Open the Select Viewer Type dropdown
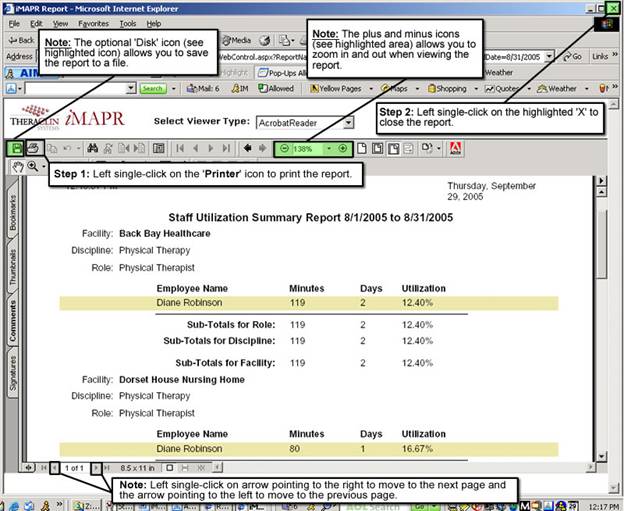Viewport: 624px width, 511px height. [347, 122]
